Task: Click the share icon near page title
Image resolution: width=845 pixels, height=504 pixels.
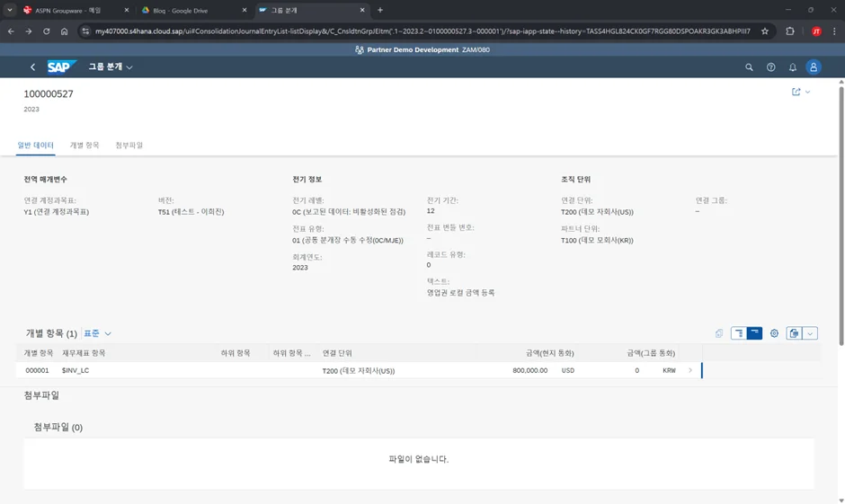Action: point(796,92)
